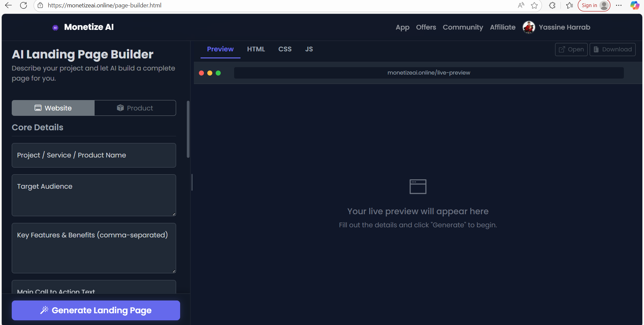Click the monitor icon on Website option
Image resolution: width=644 pixels, height=325 pixels.
38,108
